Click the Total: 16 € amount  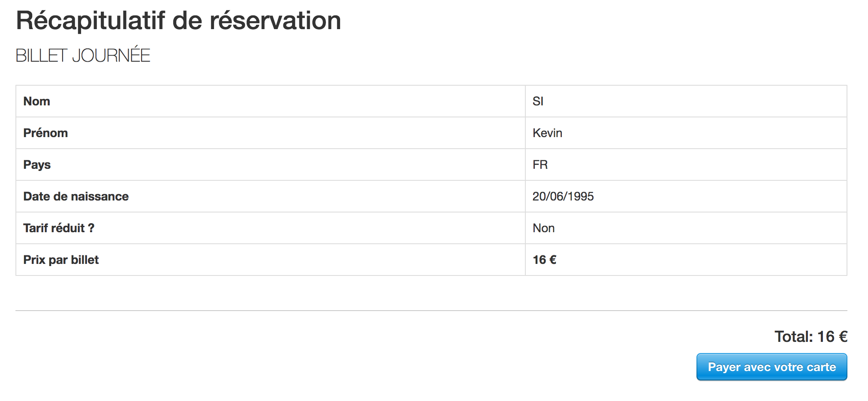811,336
